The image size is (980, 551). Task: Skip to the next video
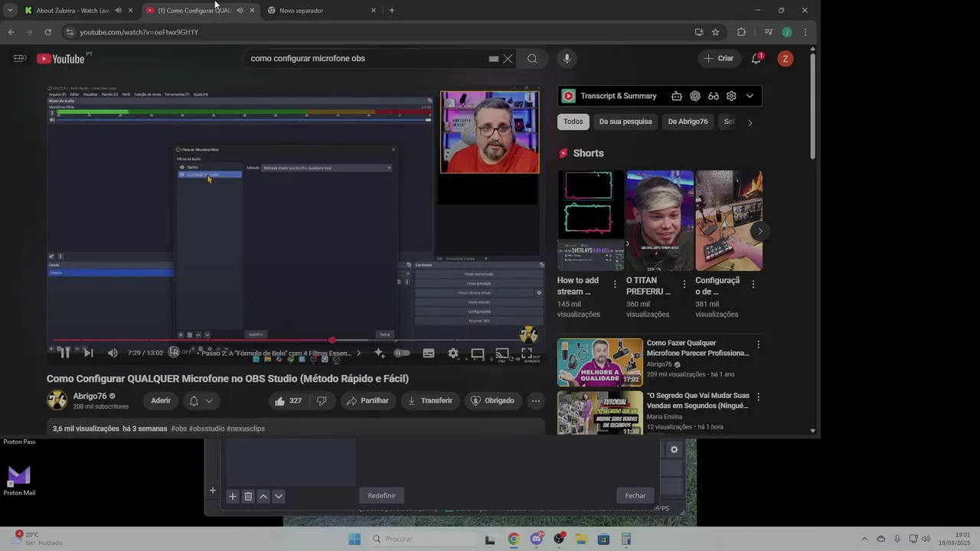click(88, 353)
